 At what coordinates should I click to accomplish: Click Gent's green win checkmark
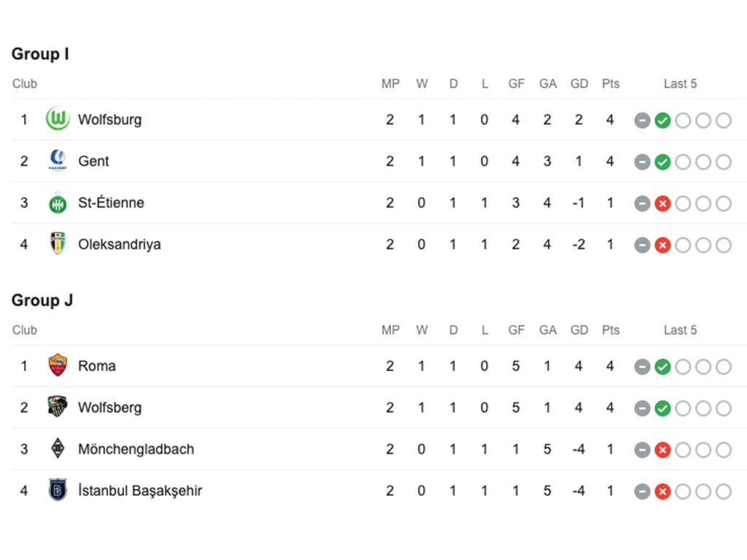[x=662, y=162]
